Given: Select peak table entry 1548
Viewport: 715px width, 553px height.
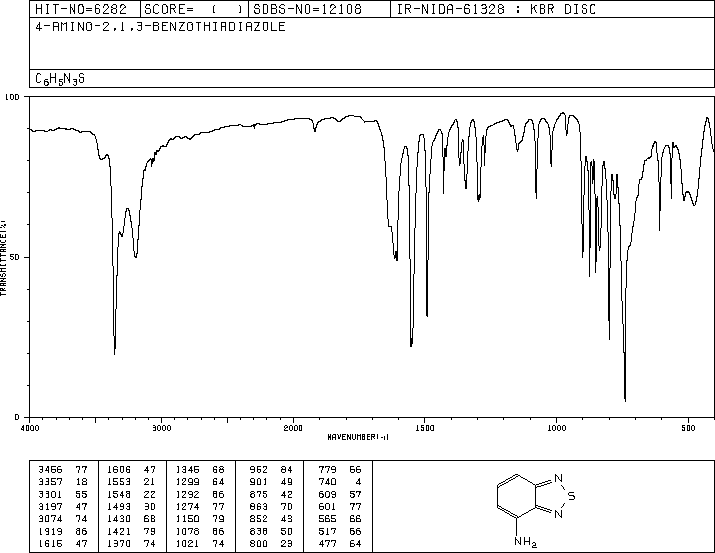Looking at the screenshot, I should [131, 494].
